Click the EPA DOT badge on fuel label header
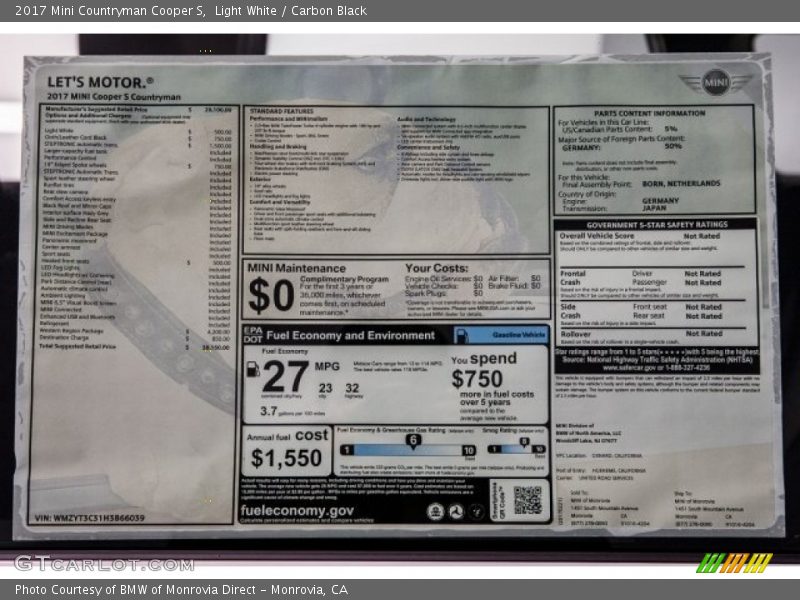 click(253, 335)
